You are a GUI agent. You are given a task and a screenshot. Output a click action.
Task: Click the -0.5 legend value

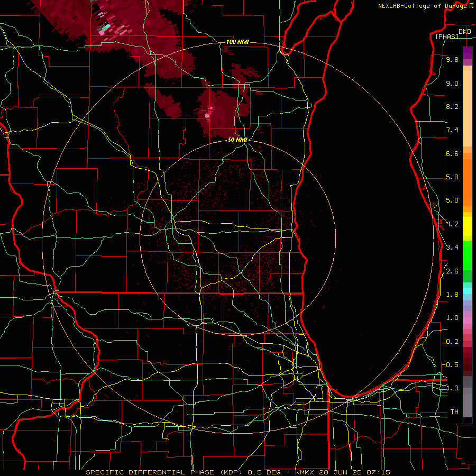click(450, 365)
